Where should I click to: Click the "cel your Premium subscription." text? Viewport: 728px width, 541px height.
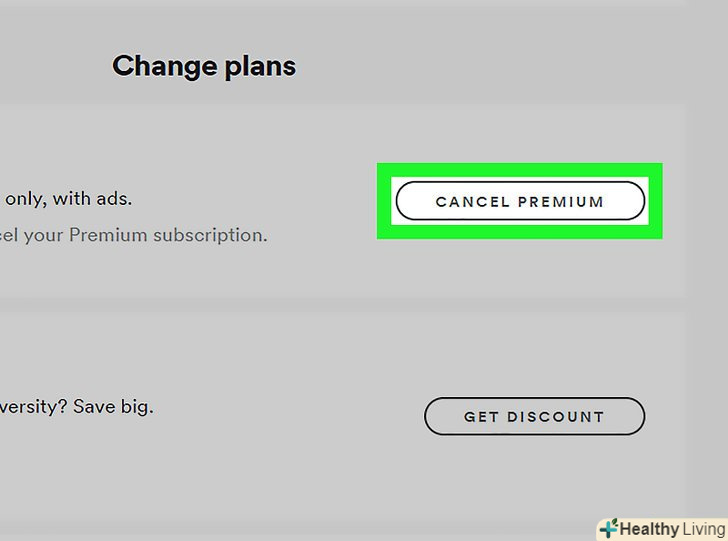coord(134,236)
